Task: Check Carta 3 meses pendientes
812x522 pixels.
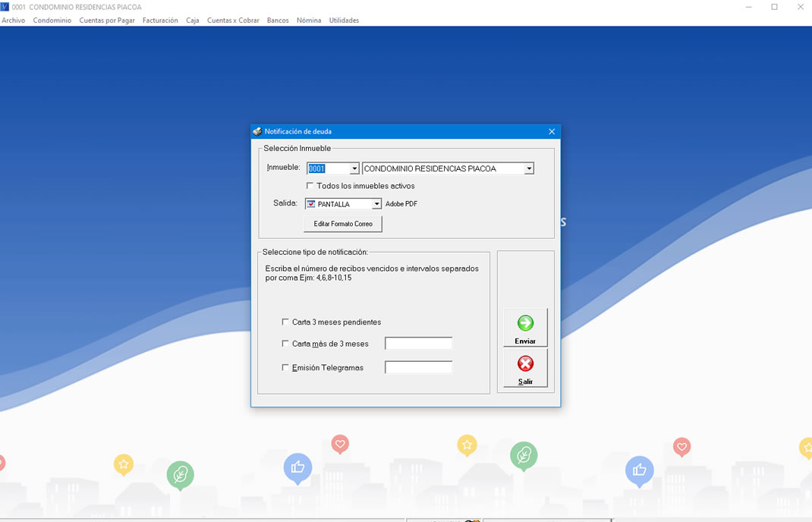Action: pyautogui.click(x=285, y=322)
